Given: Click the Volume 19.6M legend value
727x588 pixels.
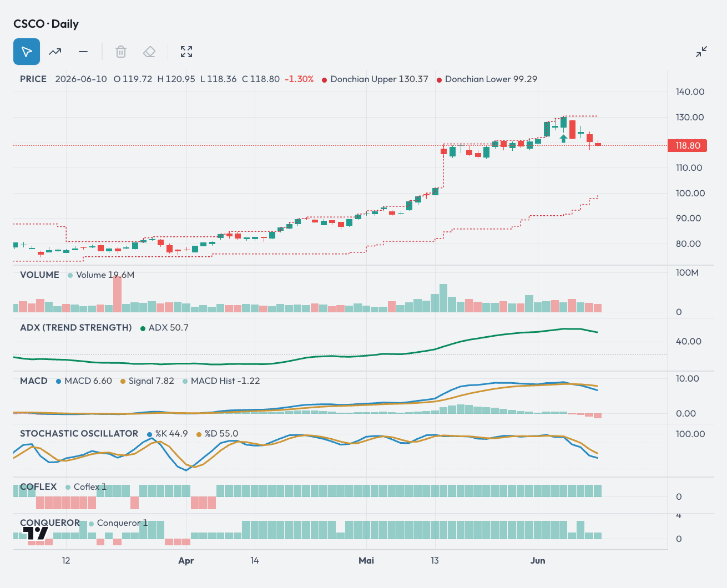Looking at the screenshot, I should tap(105, 275).
